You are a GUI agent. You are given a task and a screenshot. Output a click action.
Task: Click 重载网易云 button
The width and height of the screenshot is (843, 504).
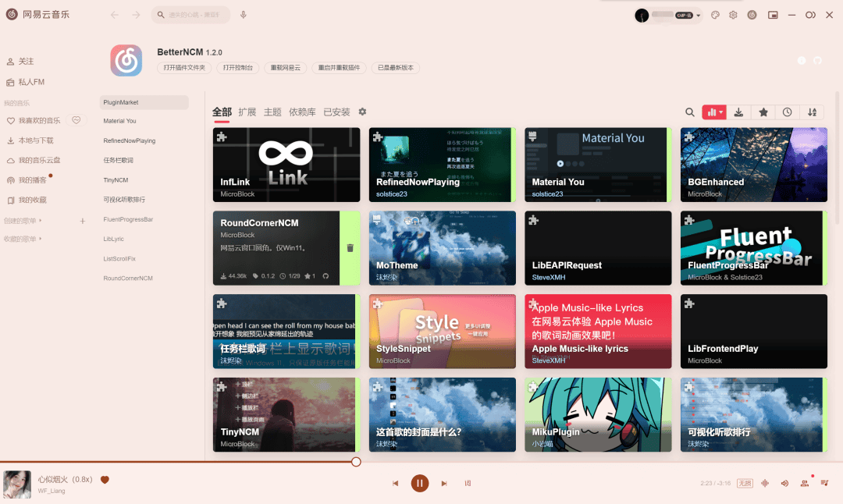click(286, 68)
